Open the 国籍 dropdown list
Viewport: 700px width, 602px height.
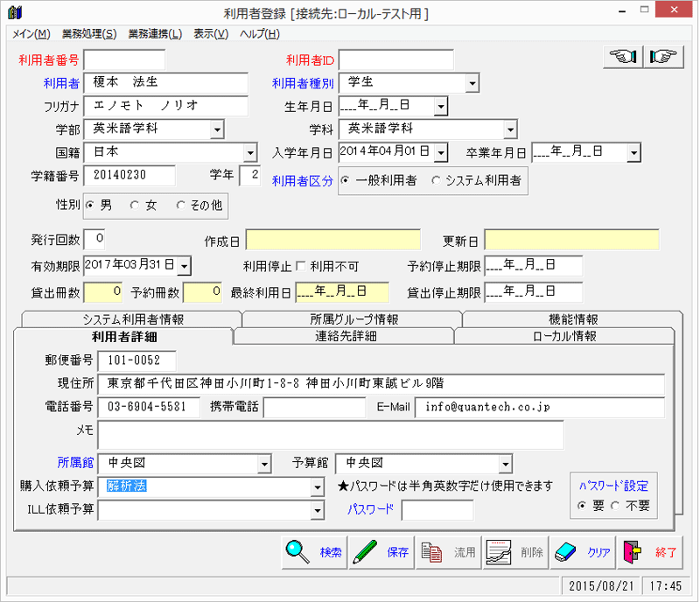[250, 153]
